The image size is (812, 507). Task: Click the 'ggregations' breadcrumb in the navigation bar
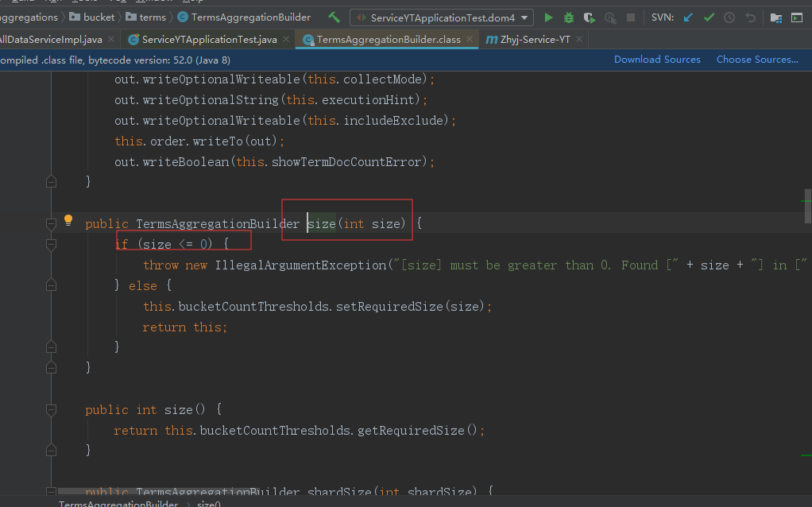coord(29,17)
